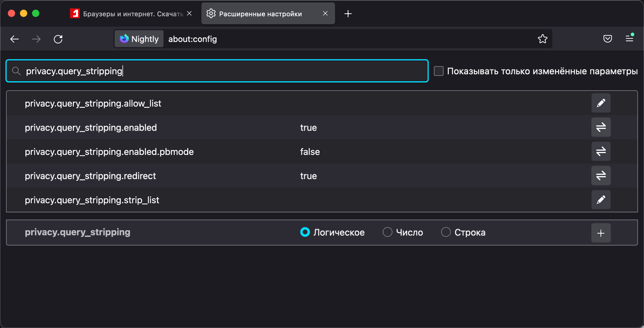
Task: Toggle privacy.query_stripping.enabled.pbmode value
Action: [x=601, y=152]
